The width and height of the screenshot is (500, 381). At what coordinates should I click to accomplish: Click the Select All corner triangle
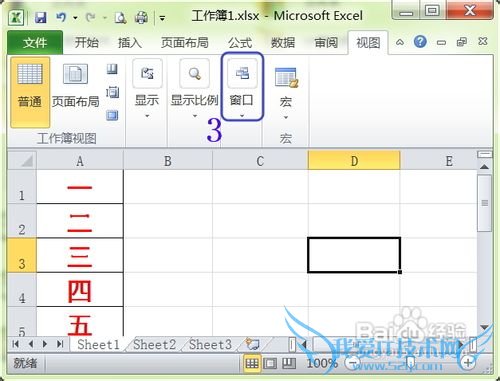pos(22,160)
